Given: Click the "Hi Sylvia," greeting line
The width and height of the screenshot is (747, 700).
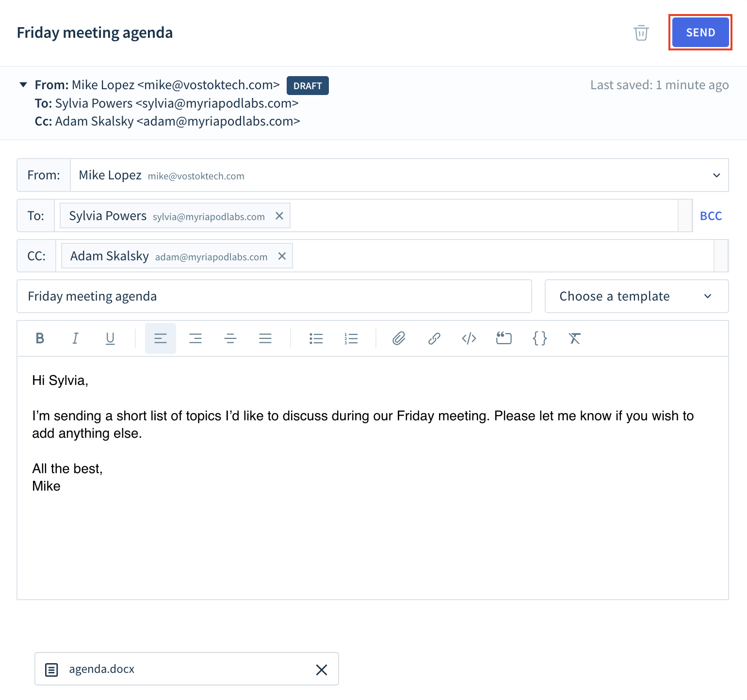Looking at the screenshot, I should click(60, 381).
